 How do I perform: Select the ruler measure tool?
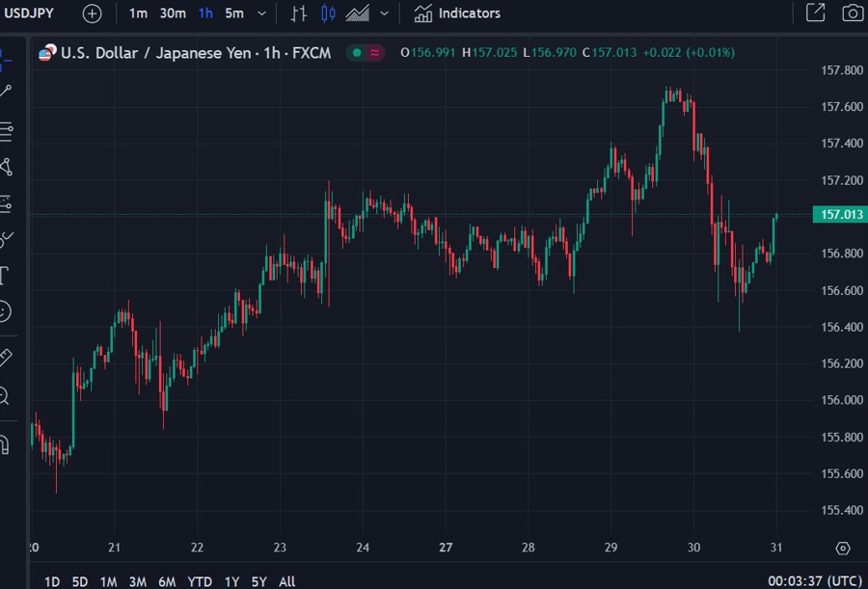5,358
